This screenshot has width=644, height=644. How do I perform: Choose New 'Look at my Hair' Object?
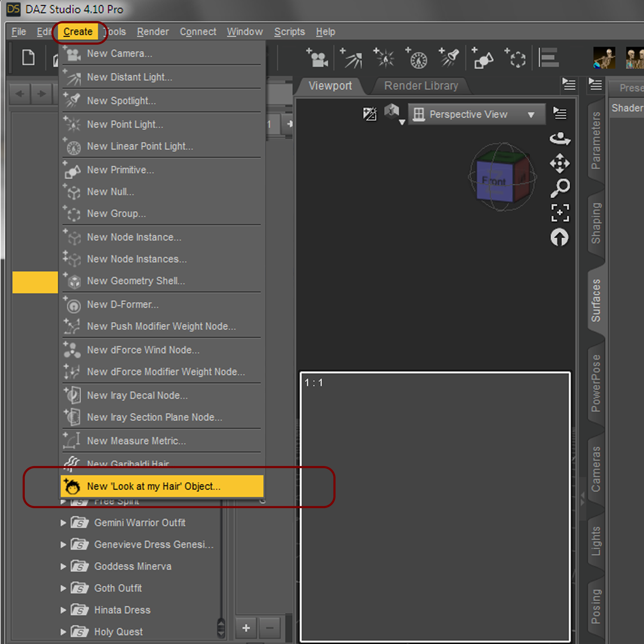153,486
